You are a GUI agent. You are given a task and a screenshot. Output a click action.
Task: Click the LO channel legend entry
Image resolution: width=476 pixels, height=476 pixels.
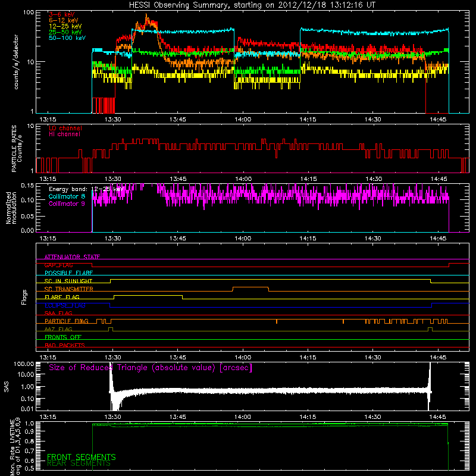coord(65,128)
